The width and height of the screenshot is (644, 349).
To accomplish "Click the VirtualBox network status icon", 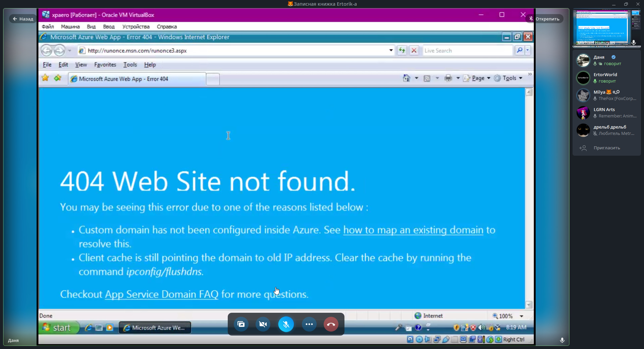I will [437, 339].
